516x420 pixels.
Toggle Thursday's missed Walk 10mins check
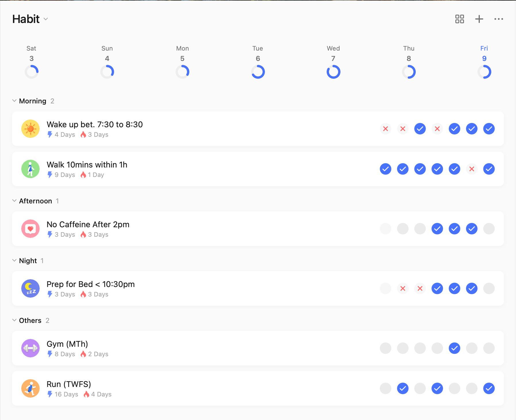pyautogui.click(x=471, y=169)
